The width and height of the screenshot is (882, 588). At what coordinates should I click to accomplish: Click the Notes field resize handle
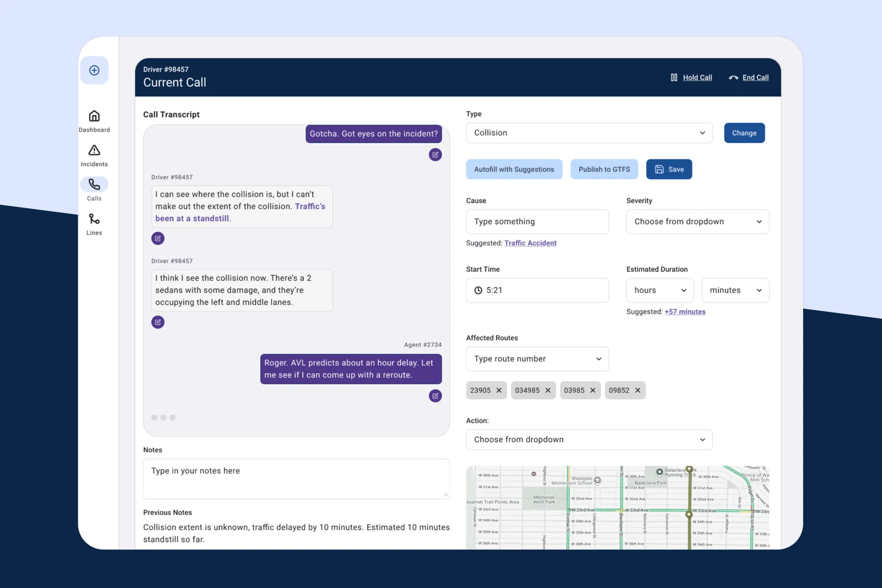[x=445, y=495]
